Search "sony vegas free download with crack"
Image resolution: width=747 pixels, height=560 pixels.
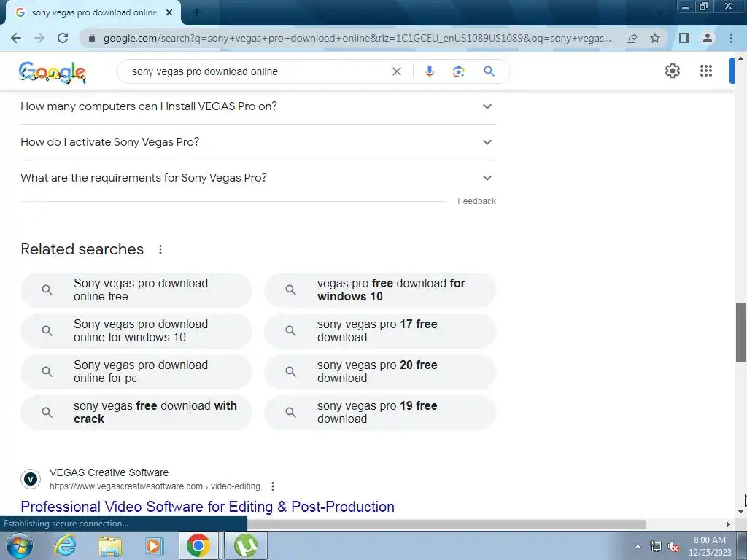coord(136,413)
